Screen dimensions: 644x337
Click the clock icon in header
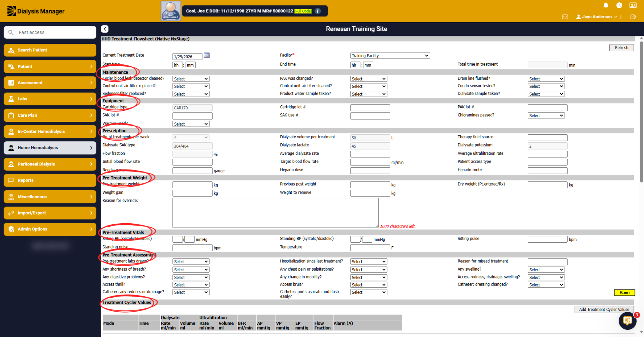click(619, 5)
